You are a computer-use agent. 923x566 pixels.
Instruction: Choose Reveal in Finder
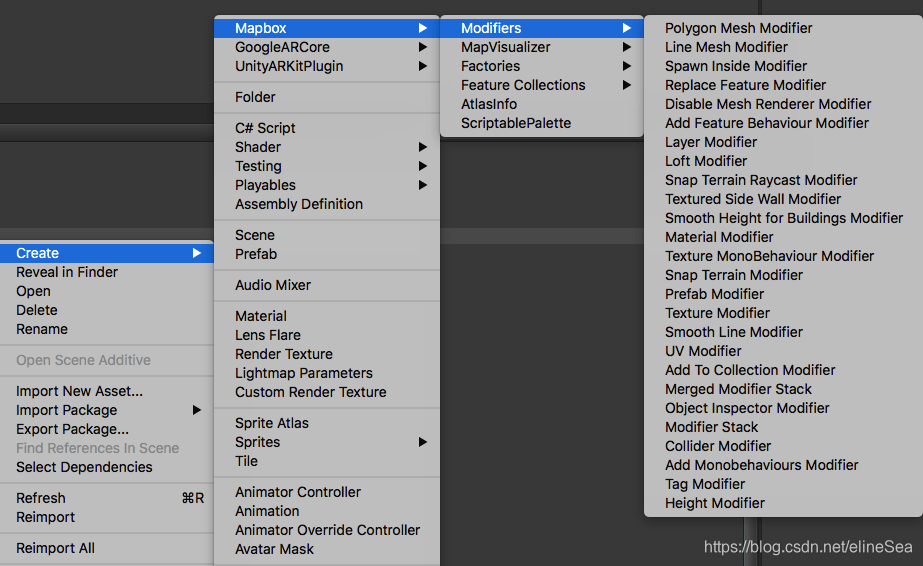[107, 272]
